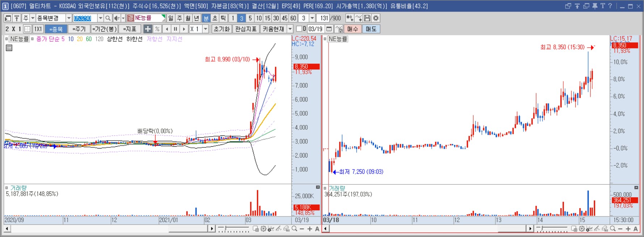Select the 60 minute interval button
This screenshot has width=644, height=237.
coord(293,18)
